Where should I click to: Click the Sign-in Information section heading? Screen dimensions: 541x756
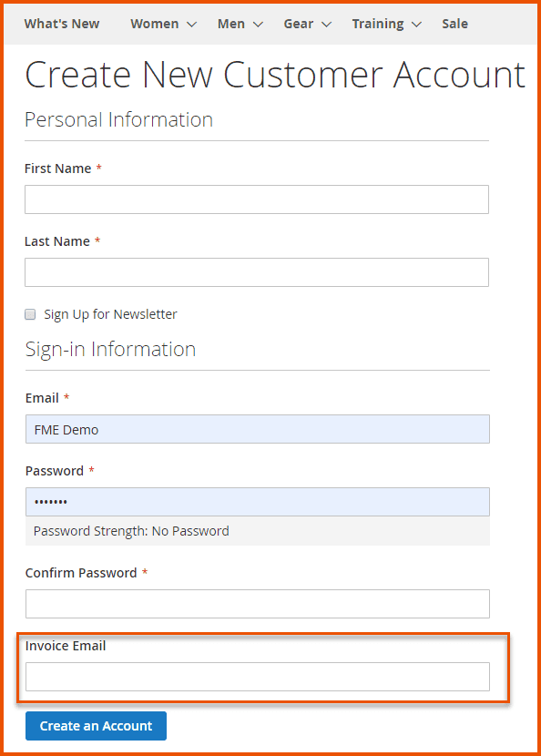click(x=110, y=349)
